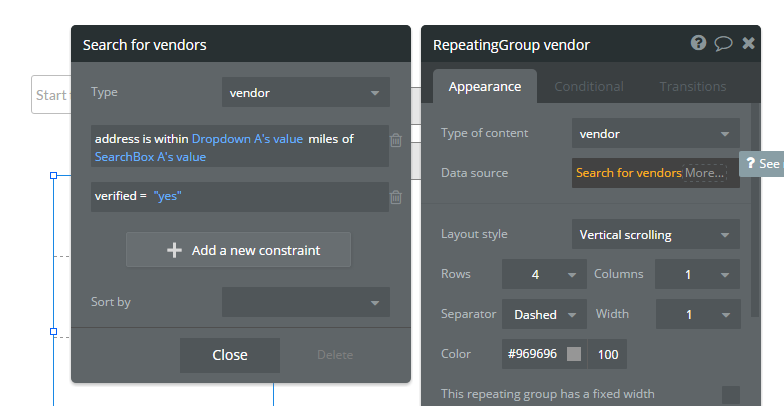Close the RepeatingGroup vendor panel

[x=748, y=43]
